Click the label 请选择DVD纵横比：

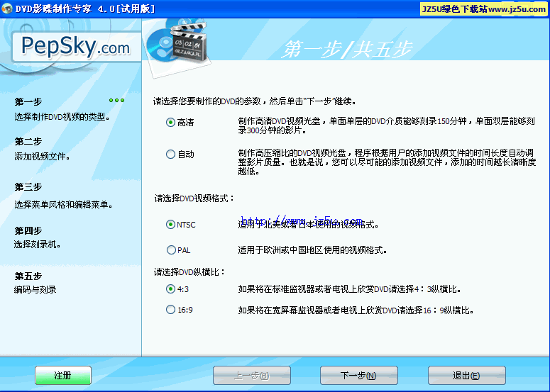(189, 272)
